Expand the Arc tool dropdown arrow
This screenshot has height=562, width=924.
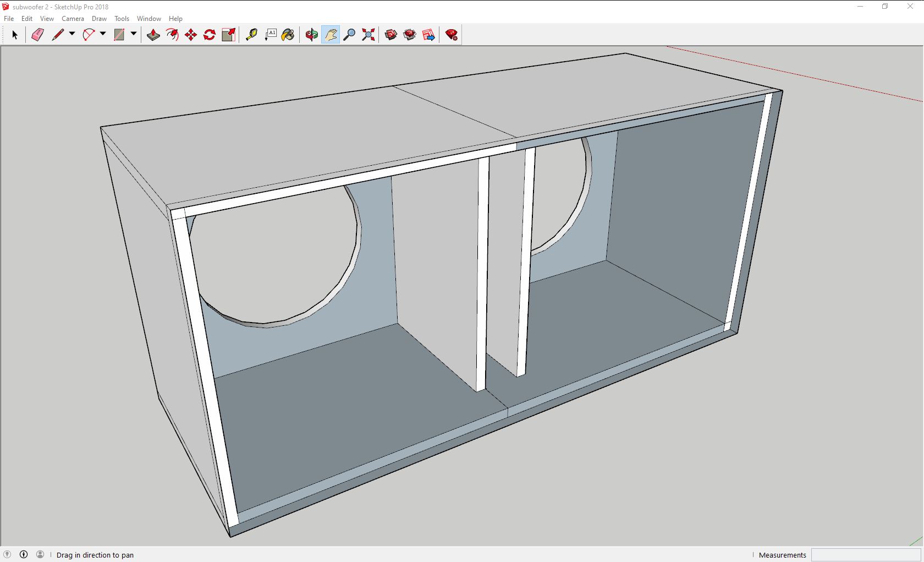click(x=103, y=34)
